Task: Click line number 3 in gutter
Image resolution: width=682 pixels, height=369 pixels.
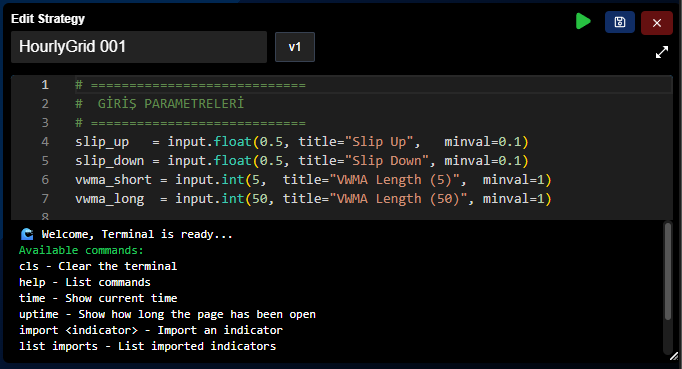Action: [x=45, y=123]
